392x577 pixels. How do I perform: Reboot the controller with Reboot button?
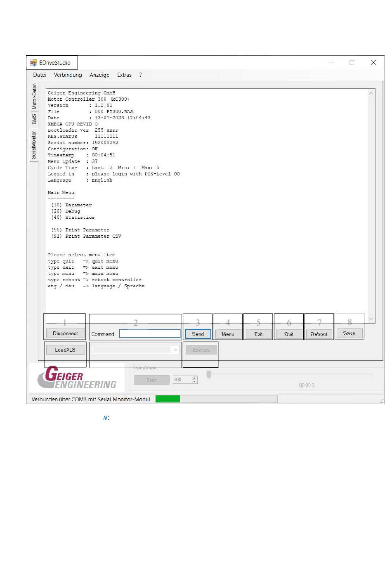(x=319, y=334)
